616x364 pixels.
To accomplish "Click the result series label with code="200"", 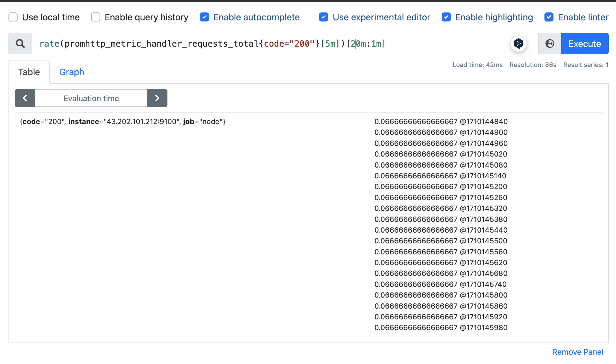I will coord(122,122).
